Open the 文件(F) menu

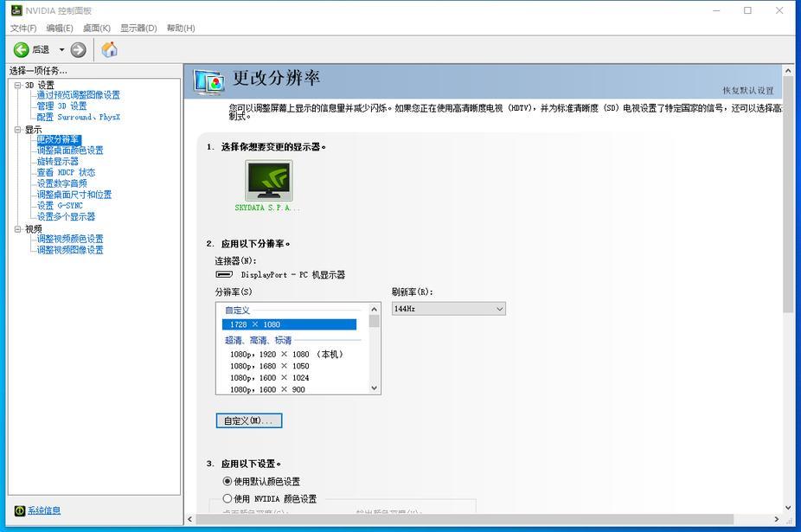point(23,28)
